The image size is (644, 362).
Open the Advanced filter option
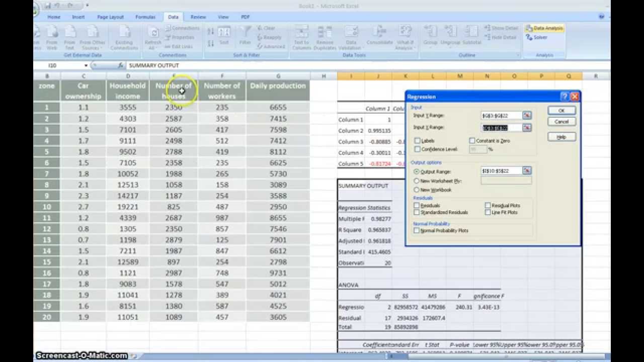[271, 46]
